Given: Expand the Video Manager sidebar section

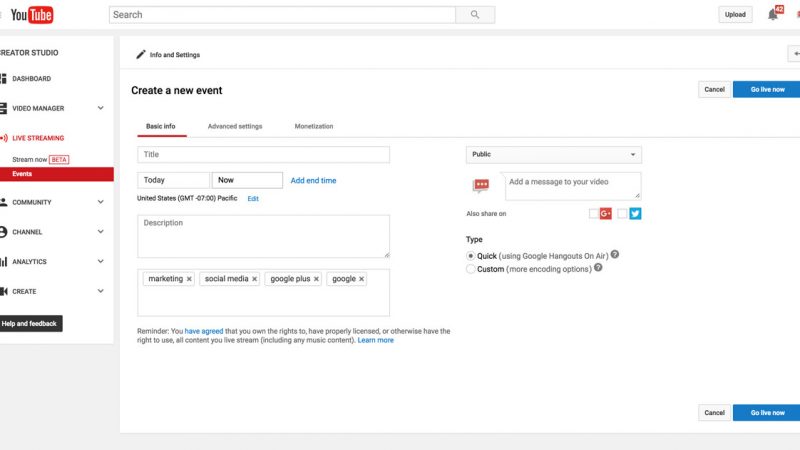Looking at the screenshot, I should click(100, 108).
